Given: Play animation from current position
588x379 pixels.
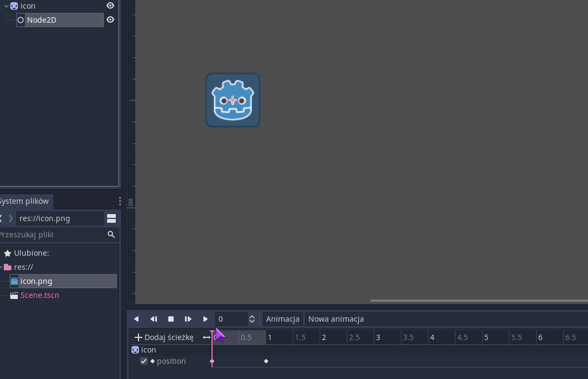Looking at the screenshot, I should [205, 319].
